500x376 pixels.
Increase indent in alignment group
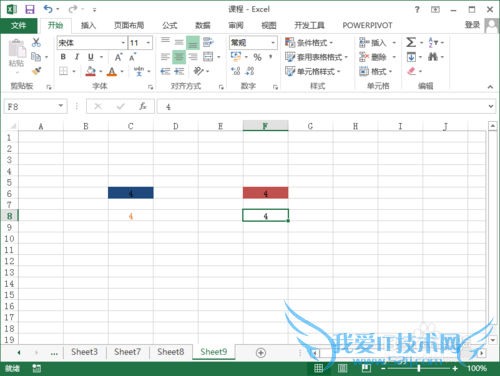pyautogui.click(x=179, y=71)
